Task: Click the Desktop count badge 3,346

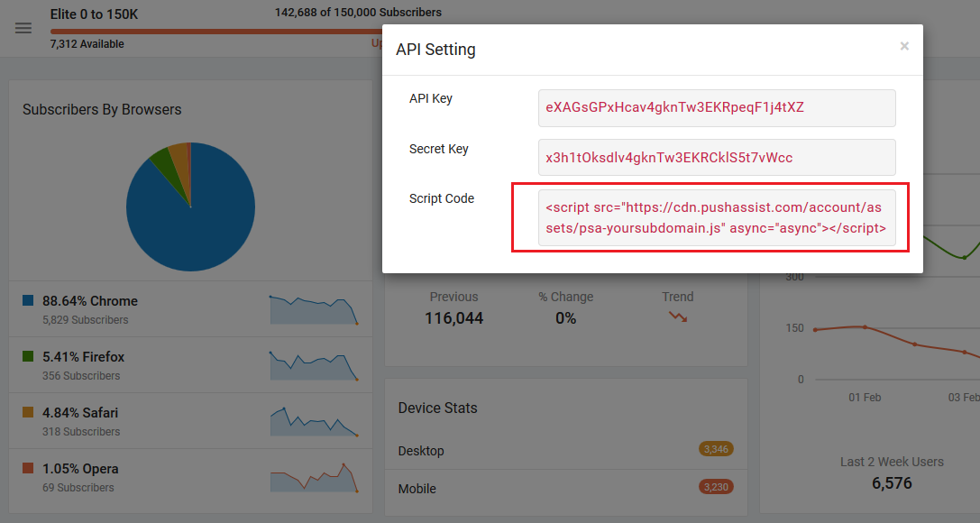Action: (716, 449)
